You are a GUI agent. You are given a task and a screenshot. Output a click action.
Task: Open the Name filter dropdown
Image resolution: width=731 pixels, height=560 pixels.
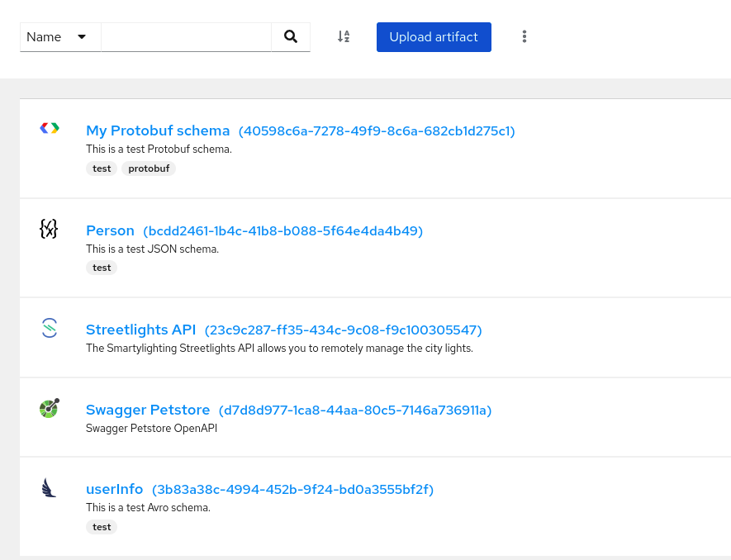click(x=59, y=36)
